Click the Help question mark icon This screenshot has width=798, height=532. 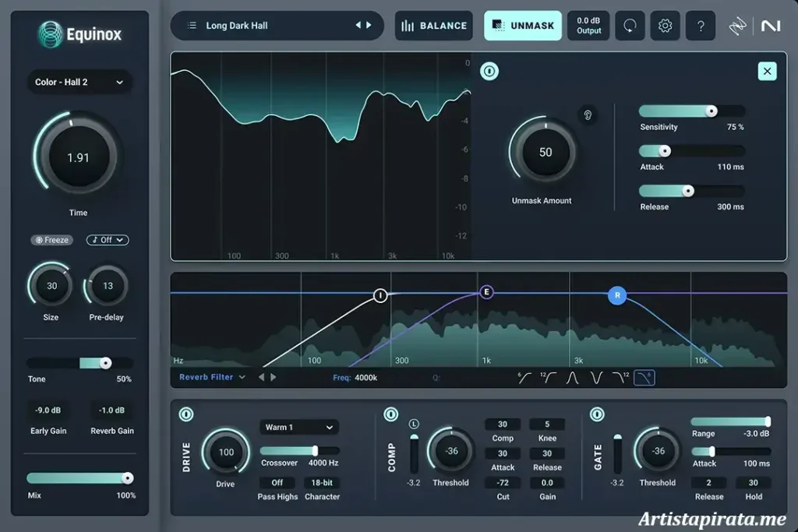700,25
